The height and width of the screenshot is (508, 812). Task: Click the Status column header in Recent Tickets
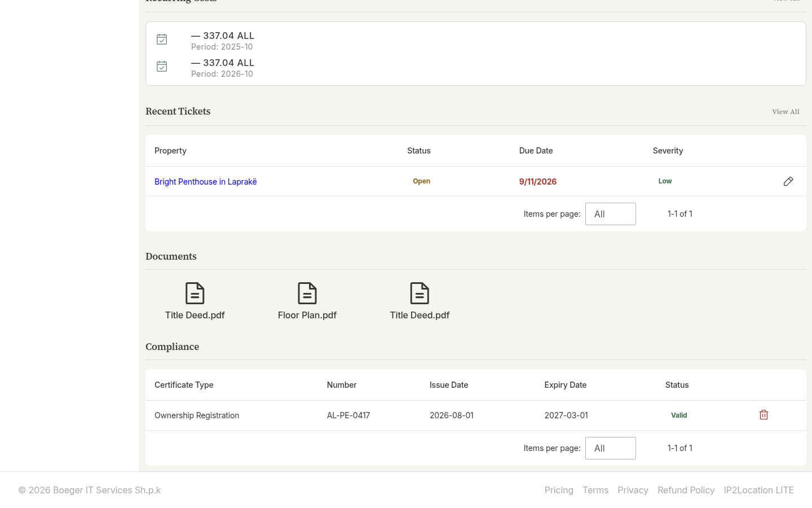click(419, 151)
